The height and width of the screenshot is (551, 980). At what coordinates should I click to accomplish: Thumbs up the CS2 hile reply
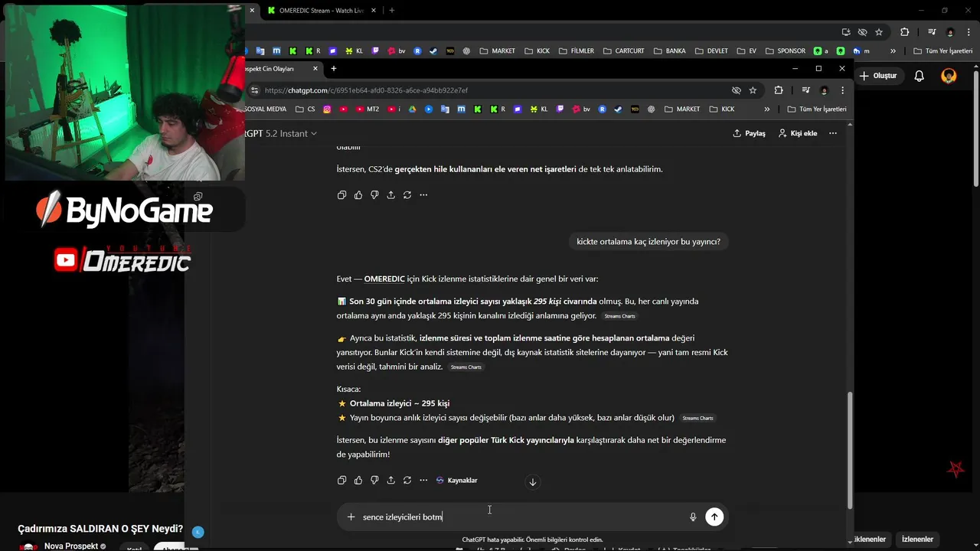pyautogui.click(x=358, y=195)
